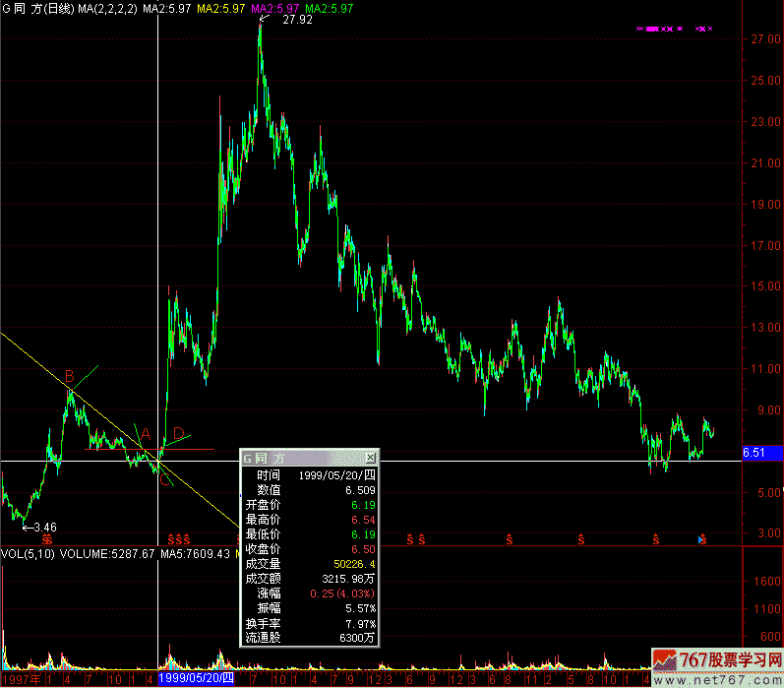The width and height of the screenshot is (784, 688).
Task: Click the 收盘价 row in data popup
Action: coord(263,548)
